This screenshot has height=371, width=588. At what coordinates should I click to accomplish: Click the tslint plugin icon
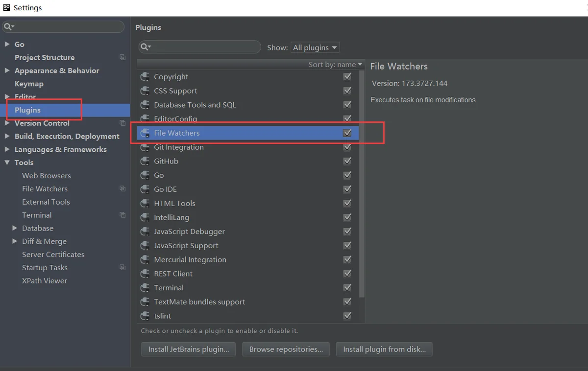coord(145,316)
